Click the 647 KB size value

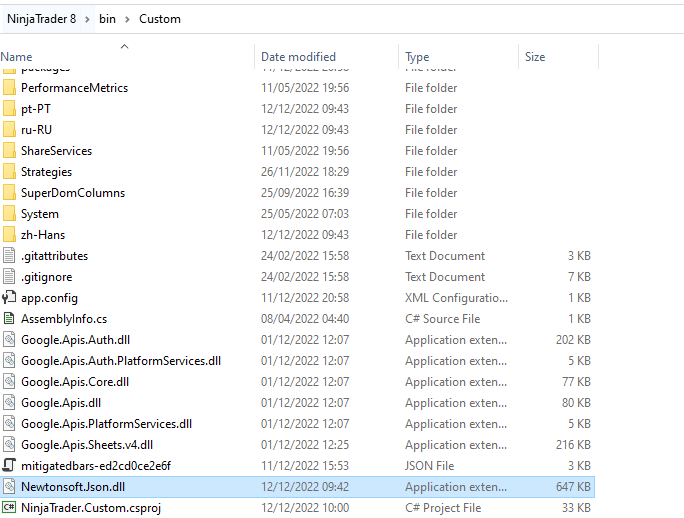(x=573, y=487)
